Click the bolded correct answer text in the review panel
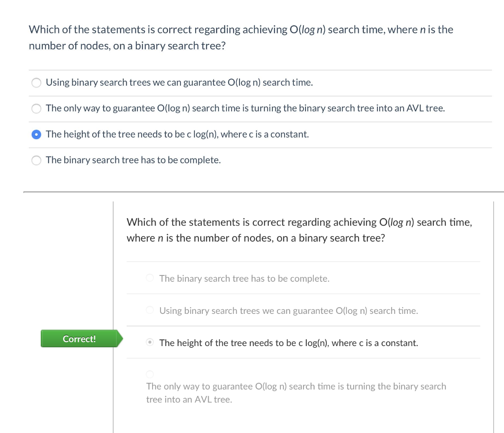 [x=288, y=342]
